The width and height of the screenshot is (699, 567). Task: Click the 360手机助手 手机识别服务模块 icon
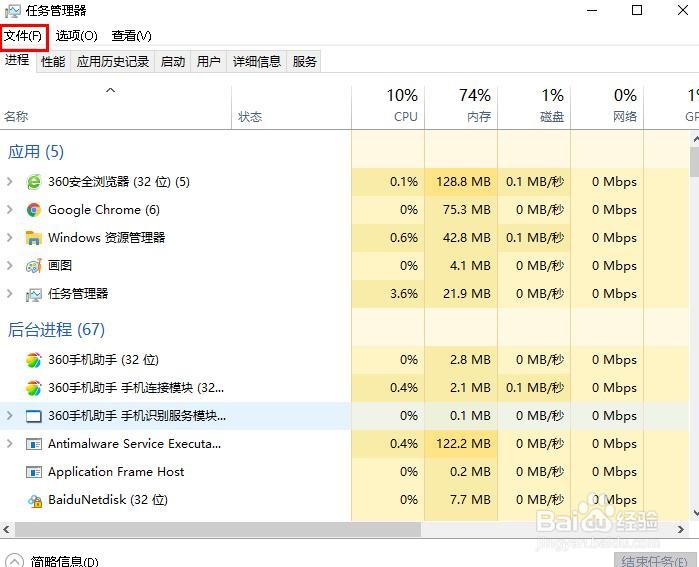point(33,416)
